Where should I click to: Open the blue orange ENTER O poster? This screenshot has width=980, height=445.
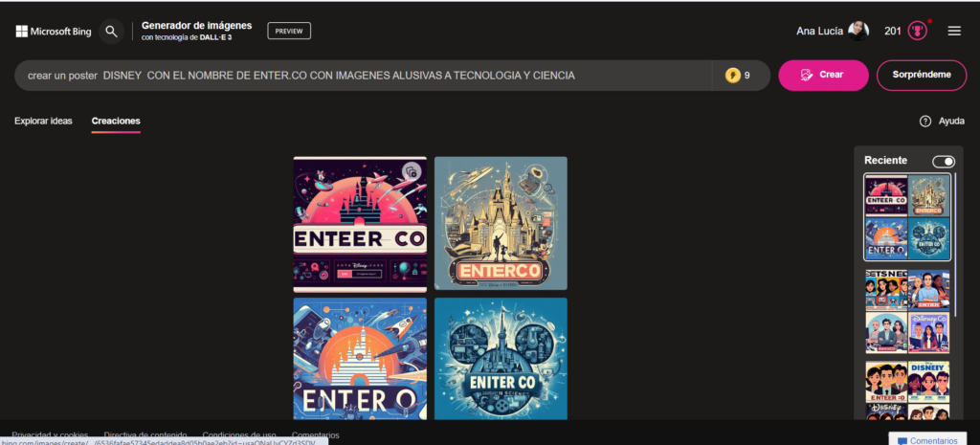360,358
